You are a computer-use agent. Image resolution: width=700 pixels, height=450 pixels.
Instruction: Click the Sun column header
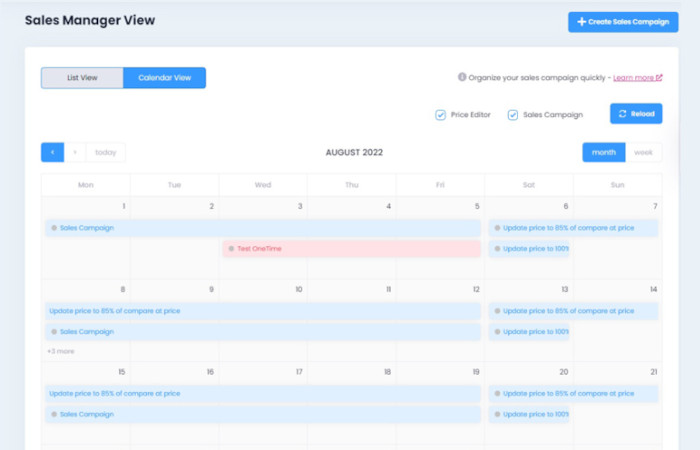tap(617, 185)
